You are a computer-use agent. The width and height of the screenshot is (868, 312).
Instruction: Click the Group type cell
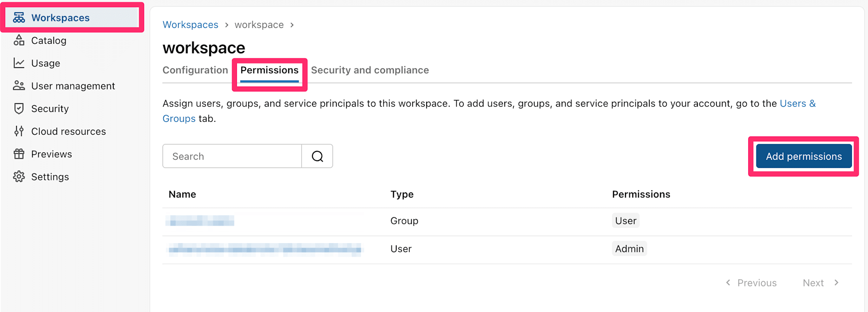[x=404, y=221]
